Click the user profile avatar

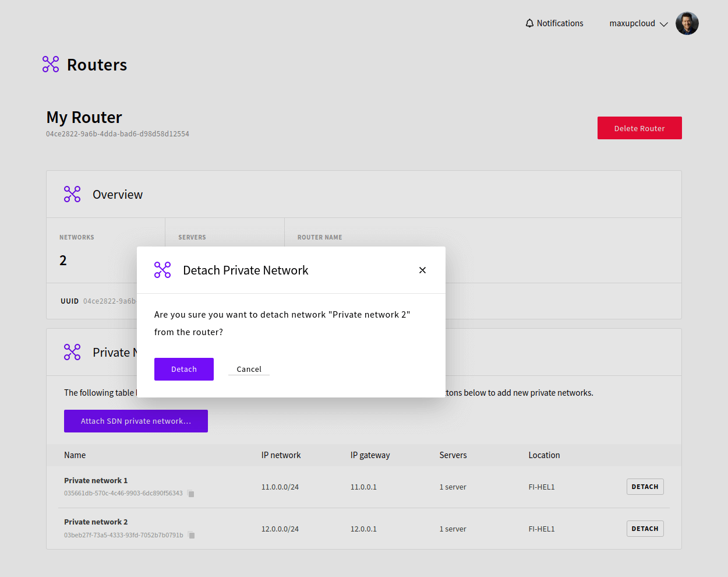tap(687, 23)
